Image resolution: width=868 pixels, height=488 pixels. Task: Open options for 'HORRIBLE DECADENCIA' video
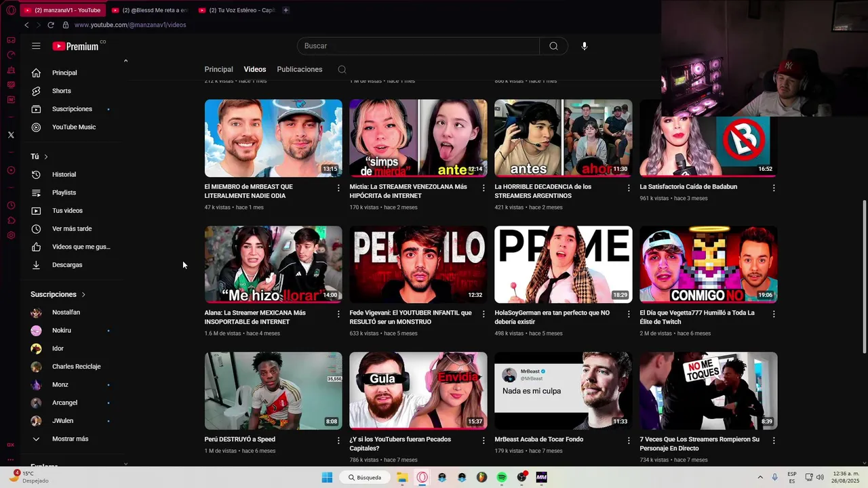629,188
